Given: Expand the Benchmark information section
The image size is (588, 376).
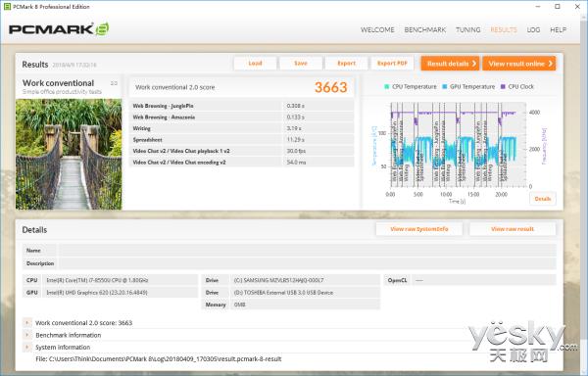Looking at the screenshot, I should (27, 335).
